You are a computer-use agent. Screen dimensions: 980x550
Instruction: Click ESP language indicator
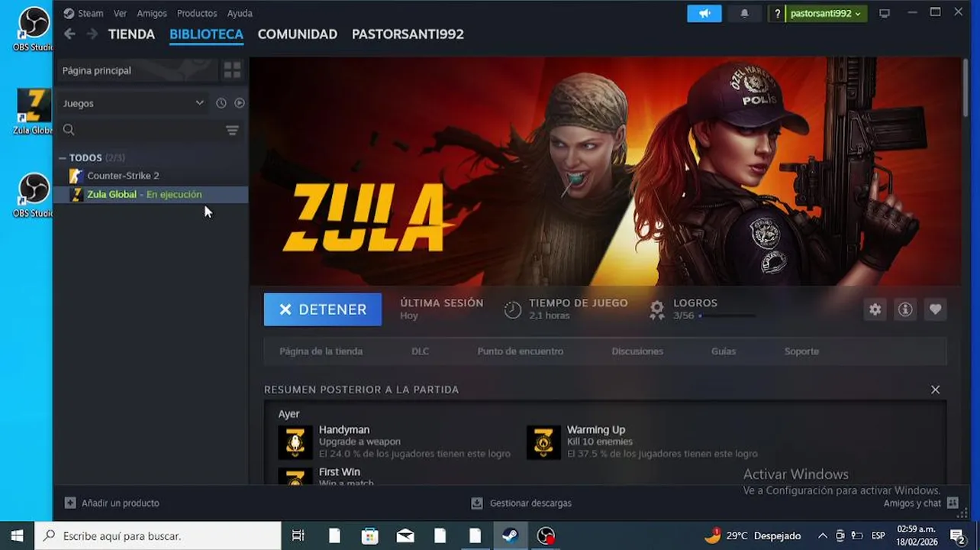878,535
